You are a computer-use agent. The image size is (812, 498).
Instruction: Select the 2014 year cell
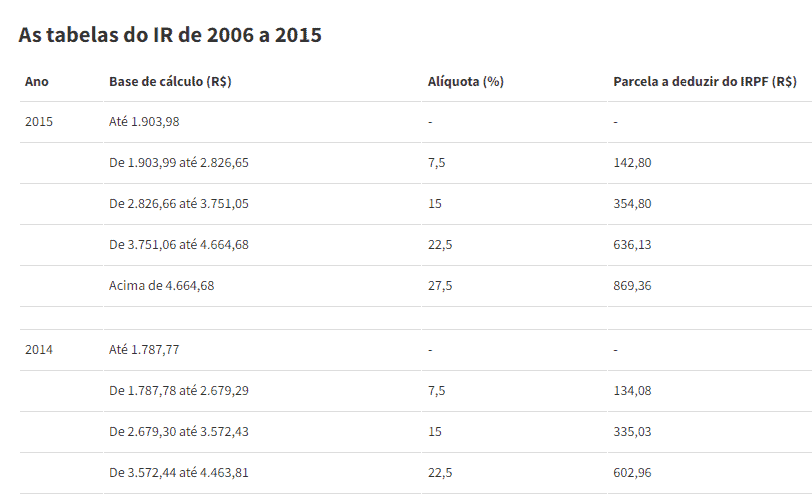coord(39,350)
